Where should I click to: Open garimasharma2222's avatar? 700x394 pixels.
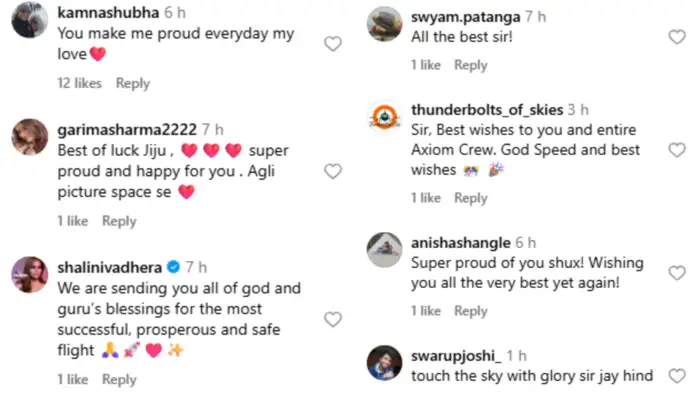tap(29, 137)
